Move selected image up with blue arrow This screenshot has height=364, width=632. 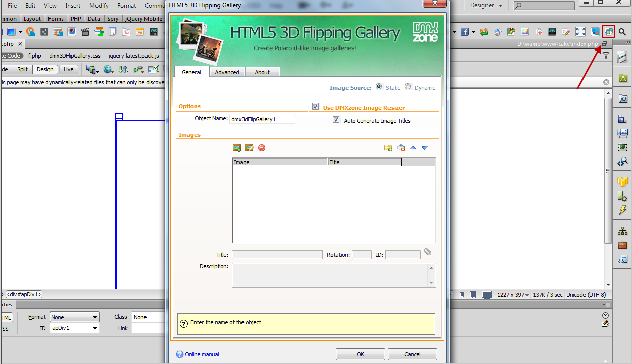(x=413, y=148)
